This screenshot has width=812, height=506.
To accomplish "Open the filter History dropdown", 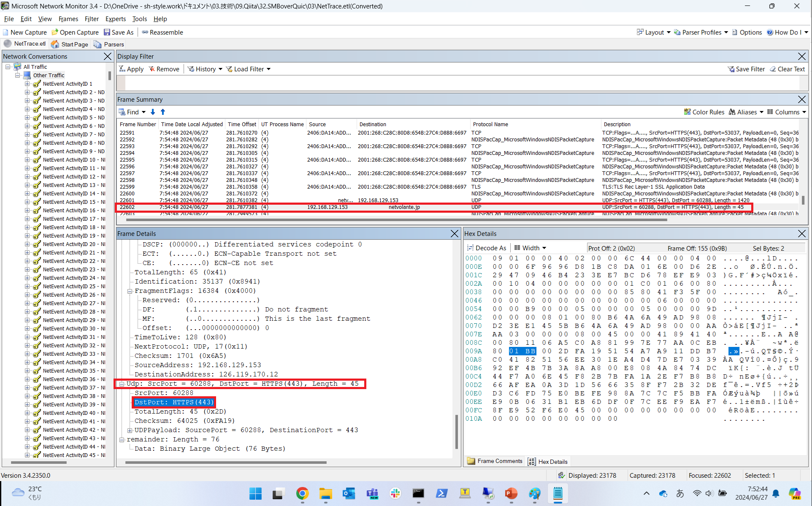I will tap(205, 69).
